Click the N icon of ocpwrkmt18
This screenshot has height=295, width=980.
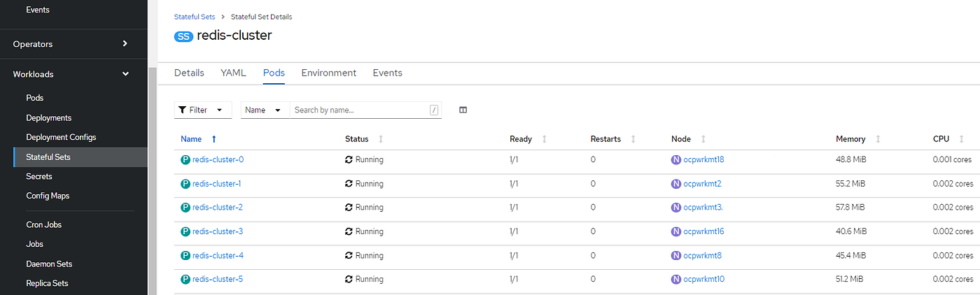click(x=676, y=159)
